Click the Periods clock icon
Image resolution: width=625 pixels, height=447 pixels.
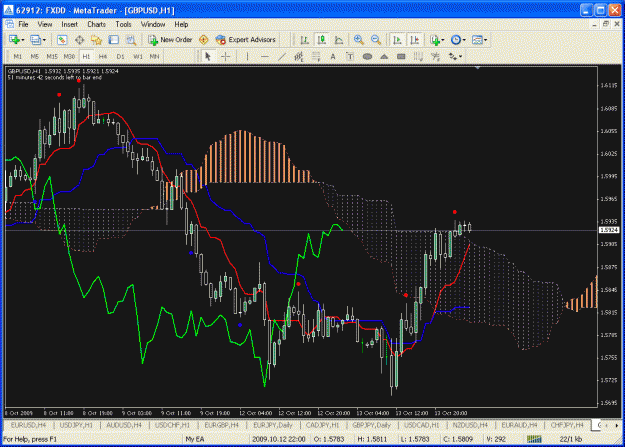point(456,39)
